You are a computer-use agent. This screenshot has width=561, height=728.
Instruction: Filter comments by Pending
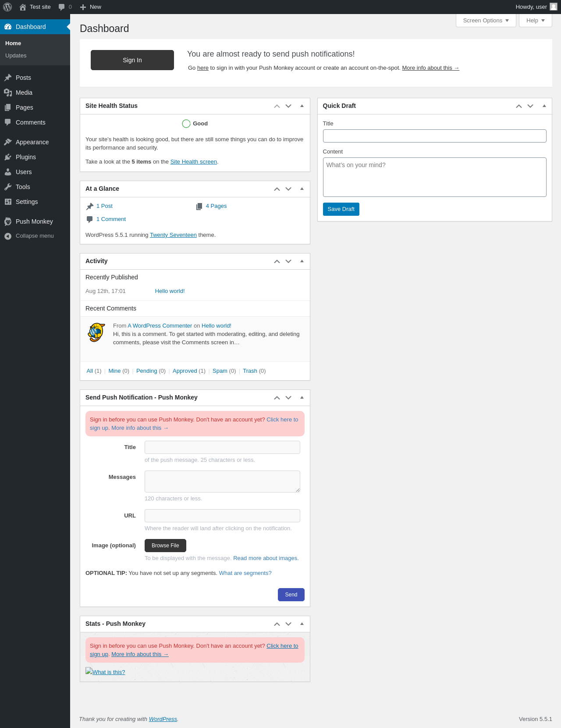tap(146, 371)
